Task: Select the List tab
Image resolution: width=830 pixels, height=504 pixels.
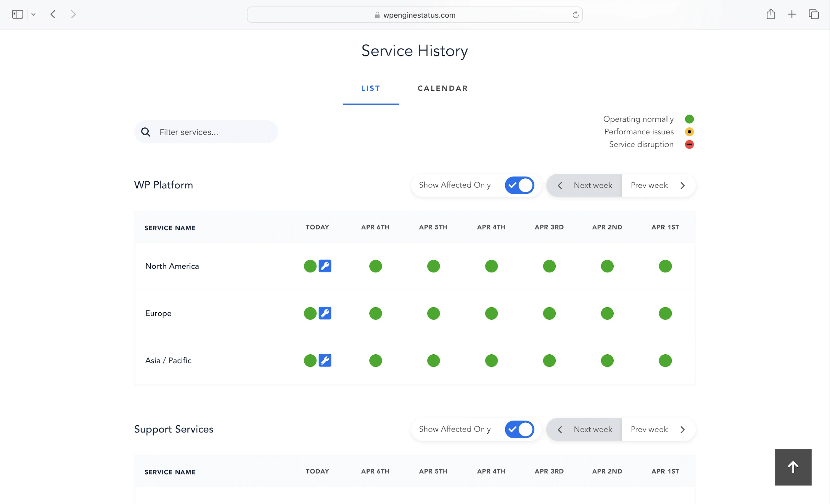Action: (x=371, y=88)
